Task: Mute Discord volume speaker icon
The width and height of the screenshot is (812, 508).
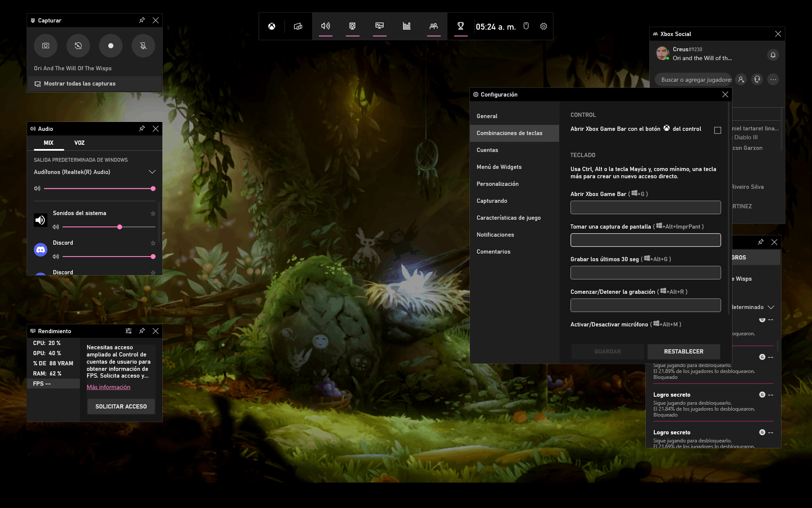Action: pyautogui.click(x=56, y=257)
